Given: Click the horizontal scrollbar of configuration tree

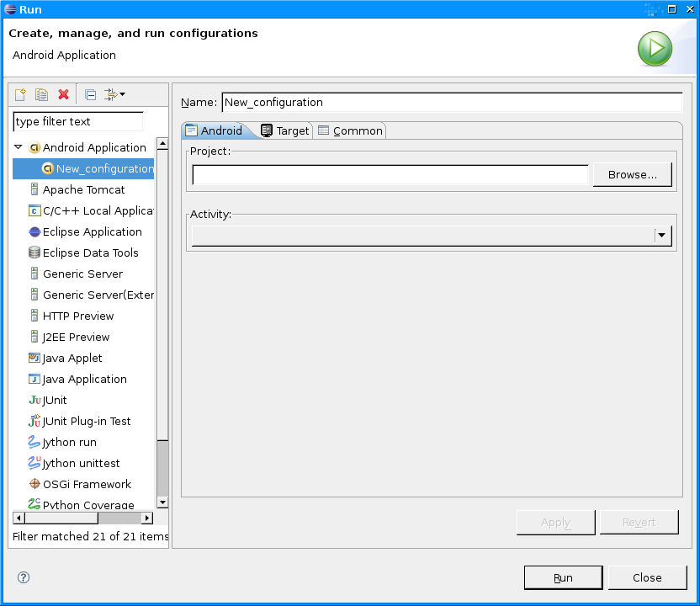Looking at the screenshot, I should pyautogui.click(x=80, y=518).
